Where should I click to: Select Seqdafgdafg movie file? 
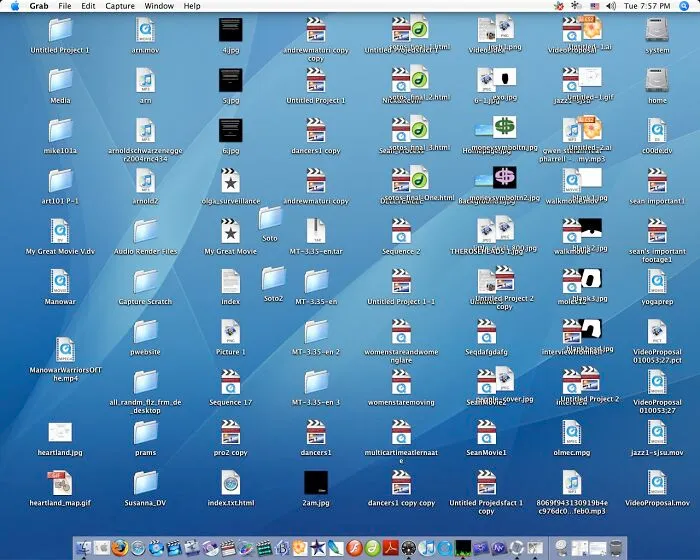487,332
